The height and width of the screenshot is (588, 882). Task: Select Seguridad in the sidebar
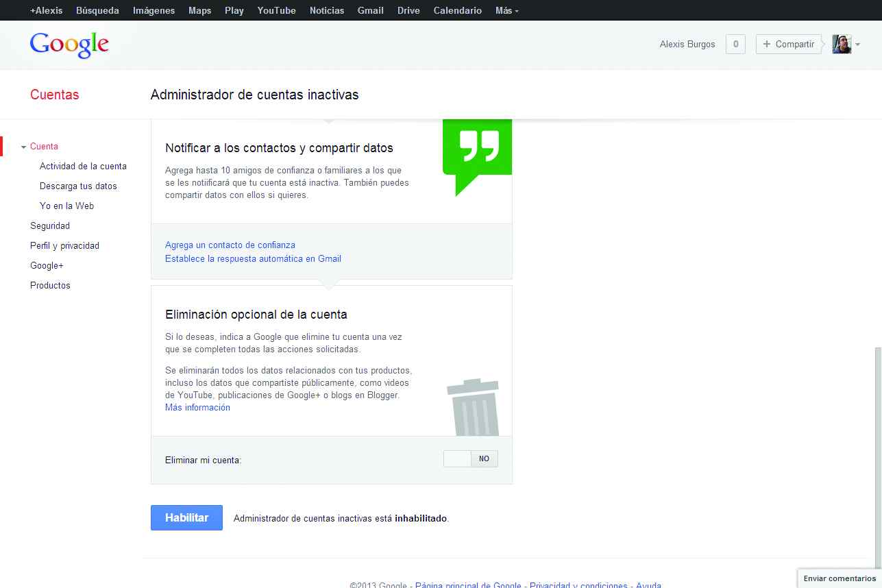coord(50,226)
